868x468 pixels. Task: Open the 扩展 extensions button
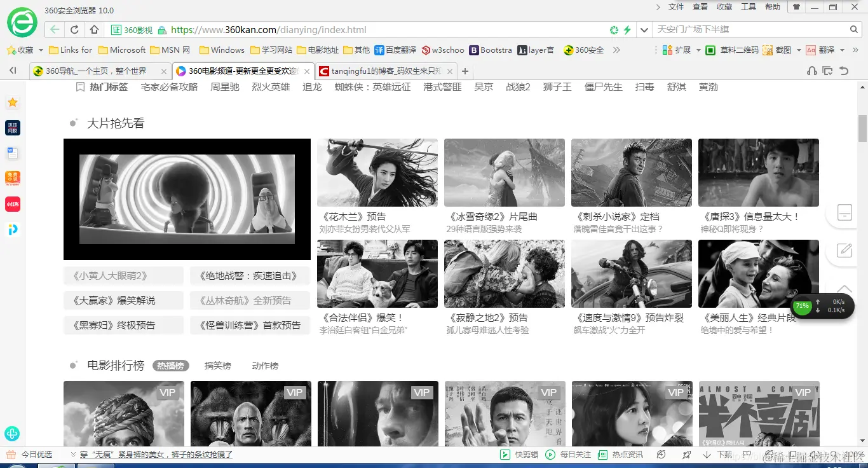pyautogui.click(x=676, y=50)
